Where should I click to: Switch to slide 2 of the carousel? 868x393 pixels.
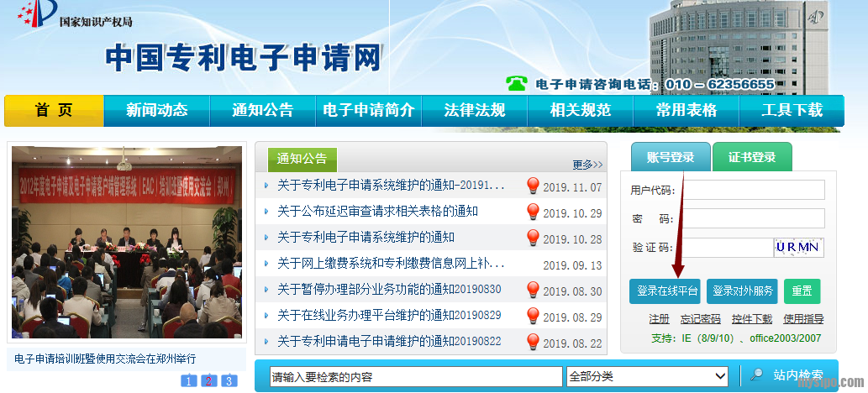click(x=209, y=381)
